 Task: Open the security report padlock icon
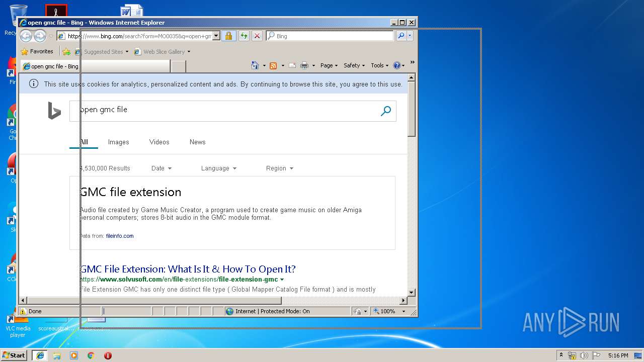tap(228, 36)
